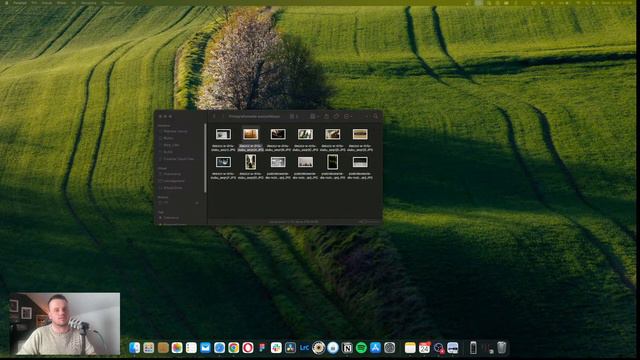Screen dimensions: 640x360
Task: Launch Safari from the dock
Action: pyautogui.click(x=220, y=348)
